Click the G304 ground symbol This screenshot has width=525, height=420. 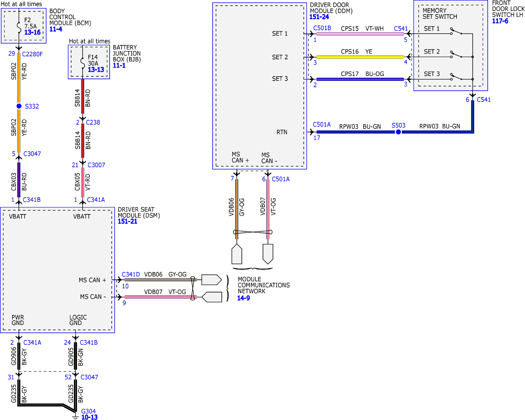click(x=75, y=417)
